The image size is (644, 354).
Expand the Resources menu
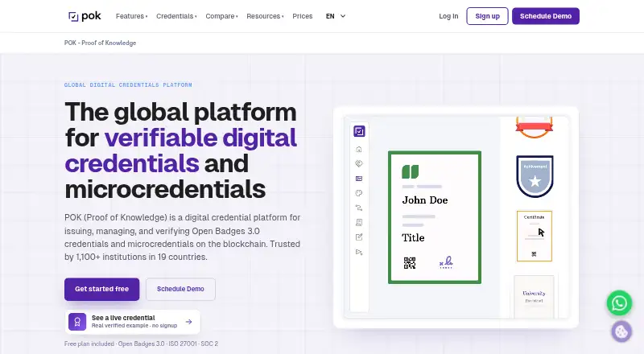click(265, 16)
